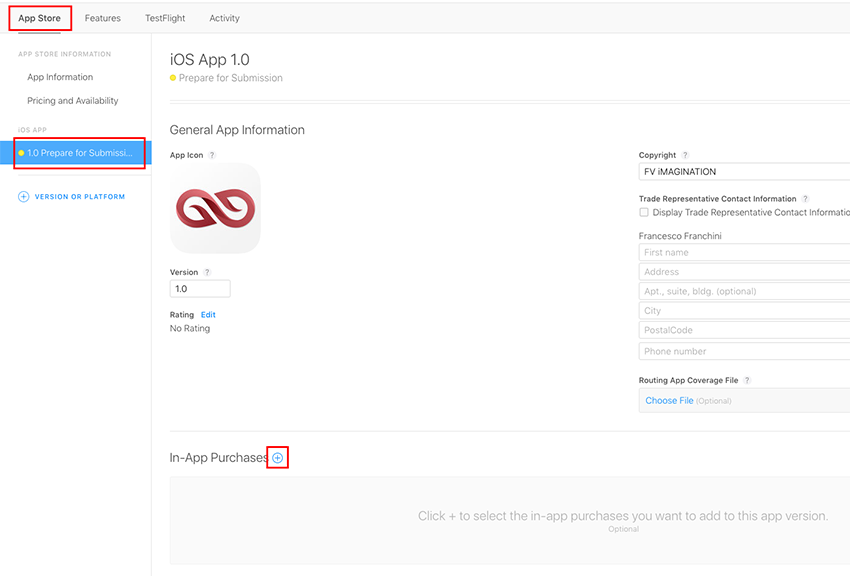Click the PostalCode field

744,331
